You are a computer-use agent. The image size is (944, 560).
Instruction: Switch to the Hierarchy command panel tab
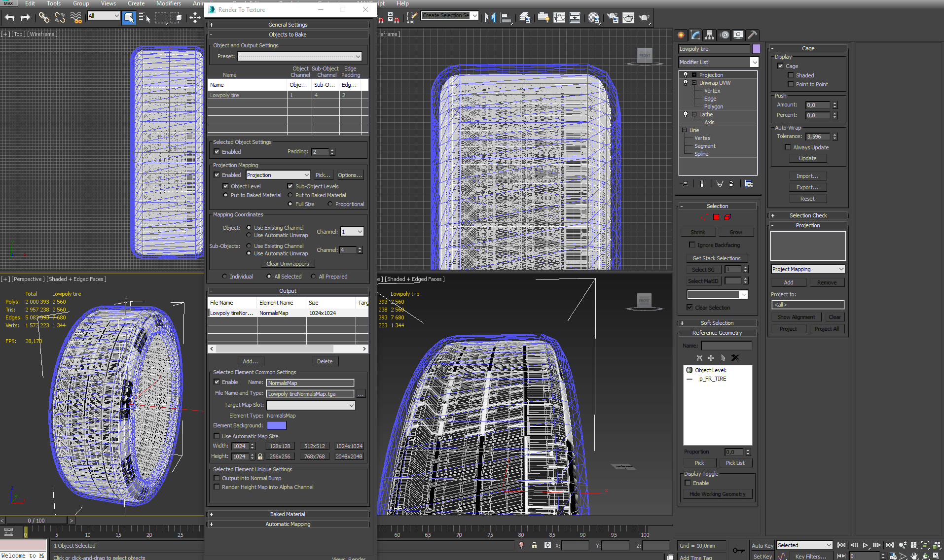pyautogui.click(x=709, y=35)
